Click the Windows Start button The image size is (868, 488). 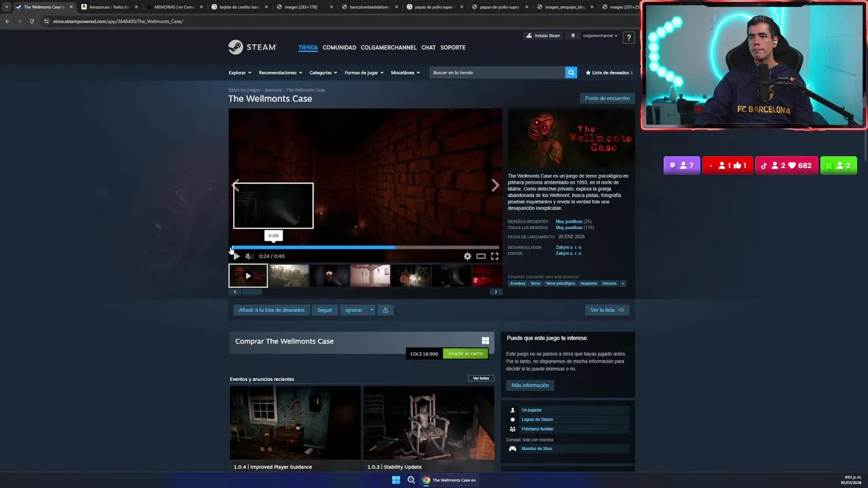point(396,480)
